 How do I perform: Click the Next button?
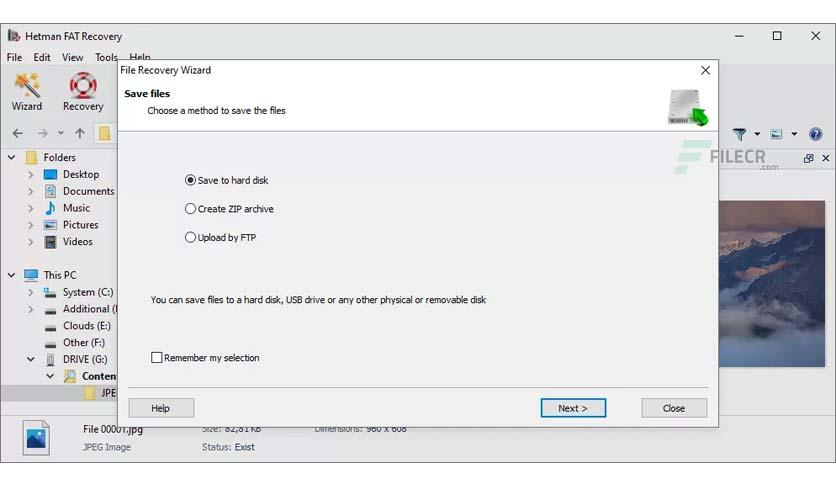click(x=573, y=408)
